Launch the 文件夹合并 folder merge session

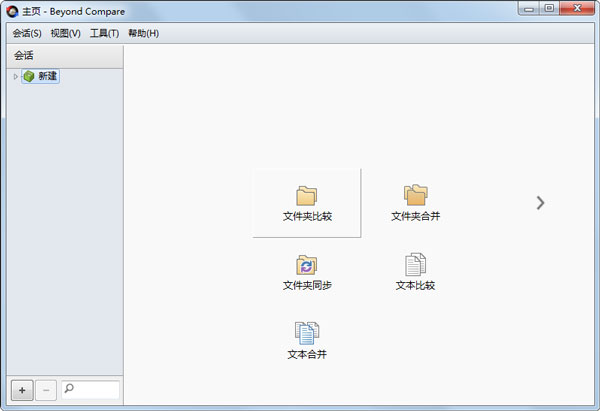(x=416, y=203)
